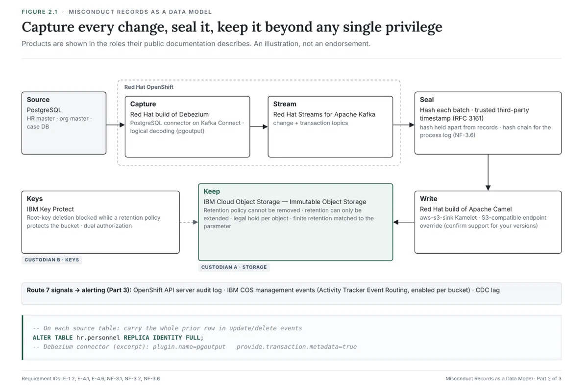Select the Stream Apache Kafka box
This screenshot has width=588, height=392.
[x=330, y=127]
